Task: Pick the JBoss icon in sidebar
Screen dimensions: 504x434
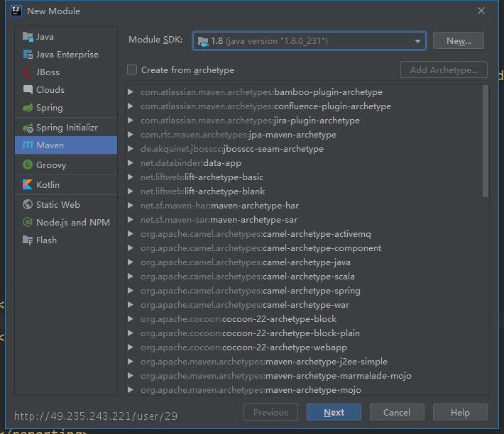Action: (28, 72)
